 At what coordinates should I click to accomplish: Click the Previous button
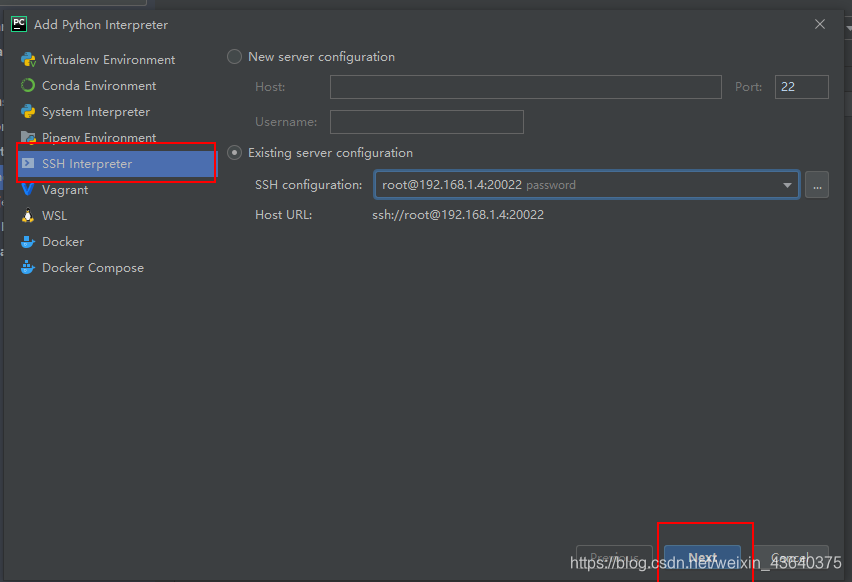coord(614,558)
